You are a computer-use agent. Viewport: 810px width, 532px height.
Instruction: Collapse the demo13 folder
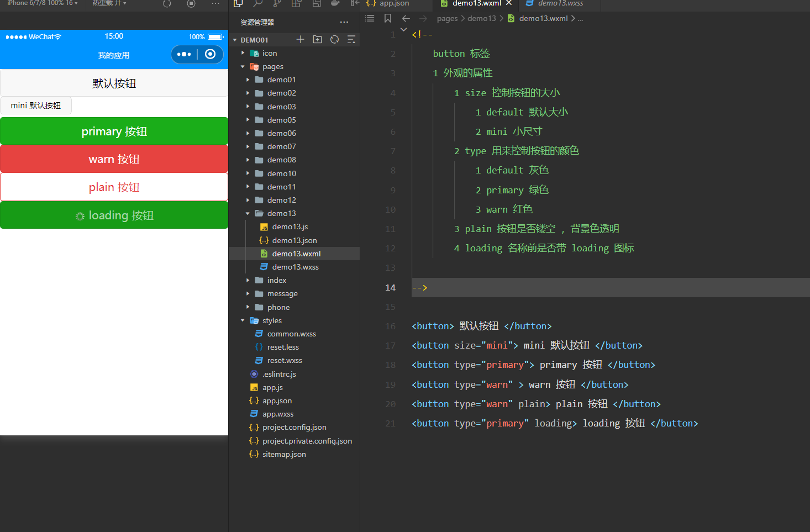pos(248,213)
